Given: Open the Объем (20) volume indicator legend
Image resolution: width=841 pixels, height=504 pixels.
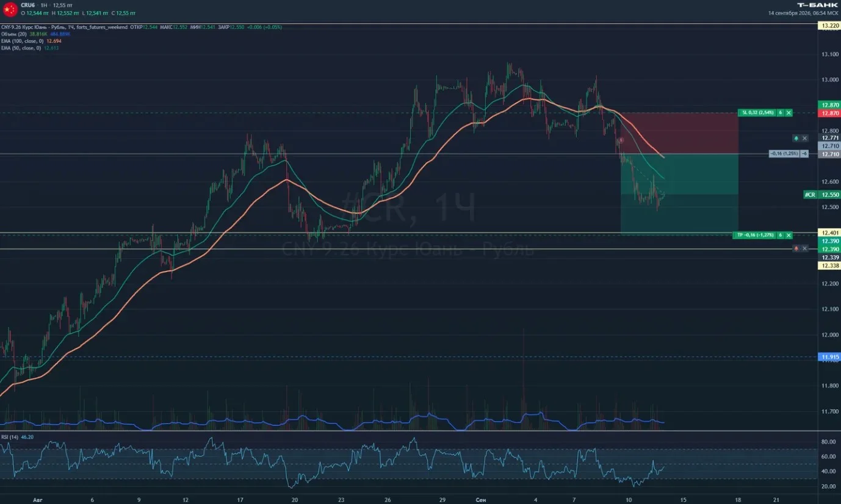Looking at the screenshot, I should pos(13,34).
